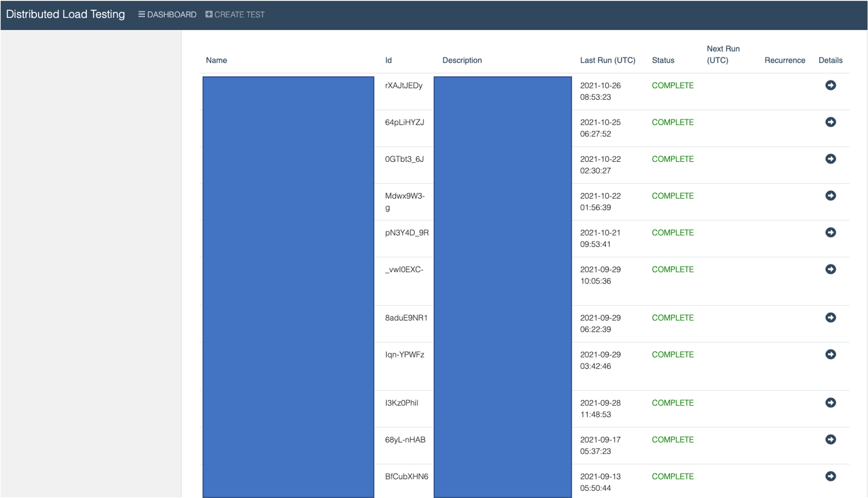View details of test 68yL-nHAB
The image size is (868, 498).
[x=830, y=439]
